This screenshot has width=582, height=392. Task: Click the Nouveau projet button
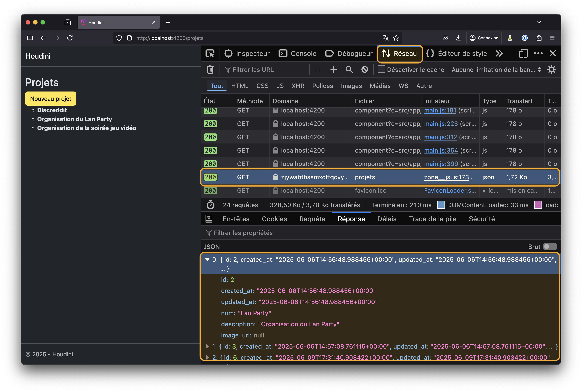51,99
